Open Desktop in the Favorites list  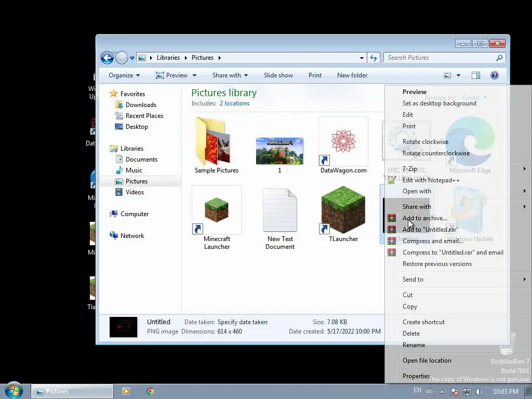(137, 127)
